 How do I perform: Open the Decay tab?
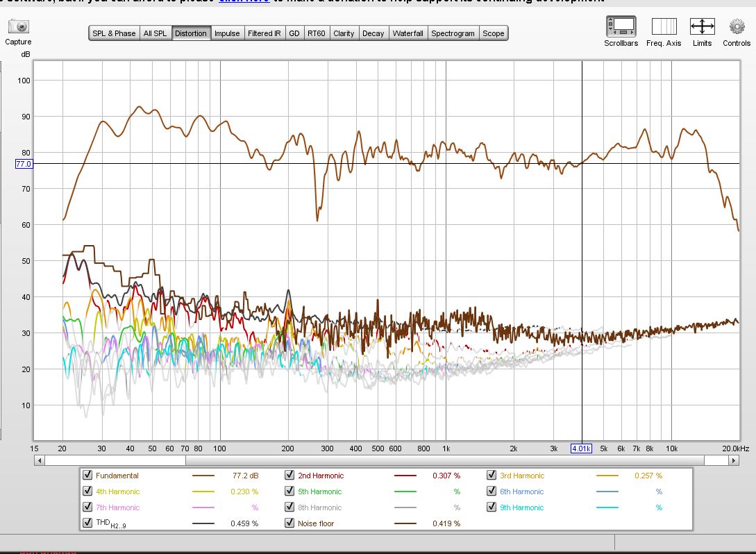pyautogui.click(x=373, y=33)
